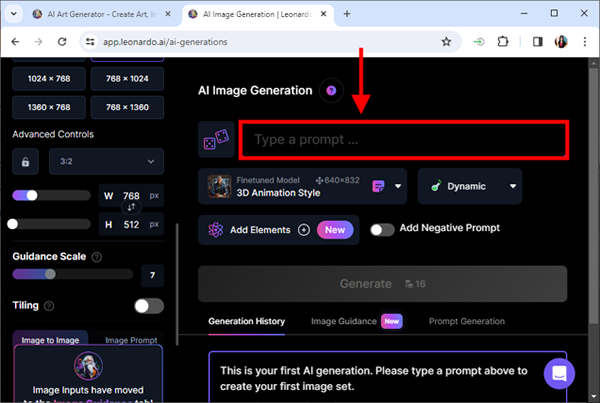Viewport: 600px width, 403px height.
Task: Select the Image to Image tab
Action: (50, 340)
